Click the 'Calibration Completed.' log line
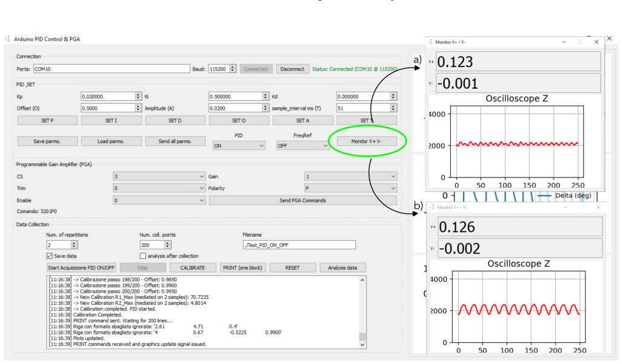The width and height of the screenshot is (622, 364). (85, 315)
